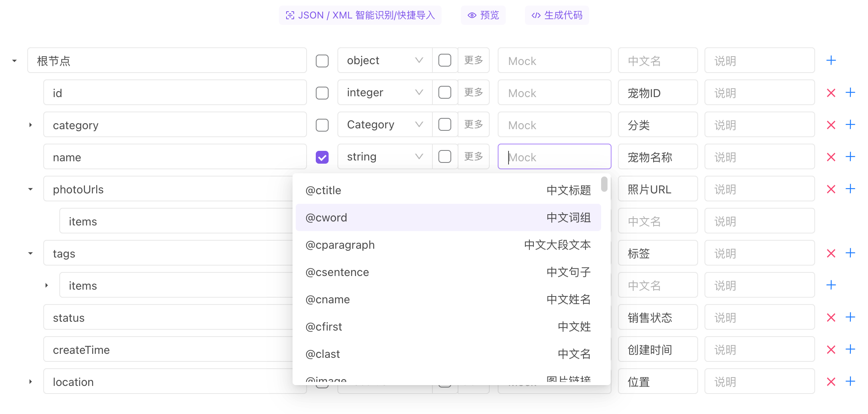
Task: Add a sibling field after name
Action: point(850,156)
